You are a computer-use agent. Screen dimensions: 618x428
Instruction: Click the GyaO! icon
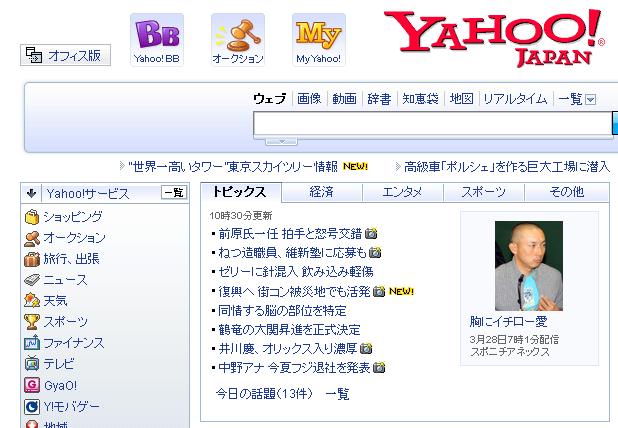click(x=32, y=385)
